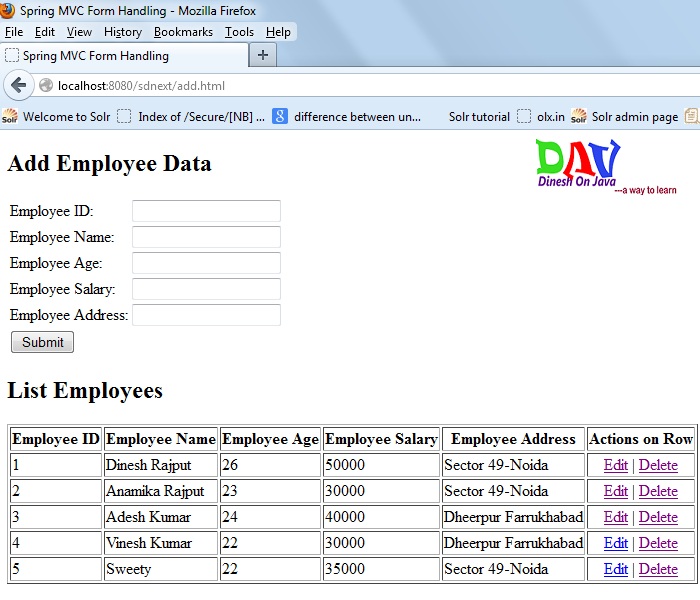The width and height of the screenshot is (700, 600).
Task: Click the Add Employee Data heading
Action: click(x=109, y=163)
